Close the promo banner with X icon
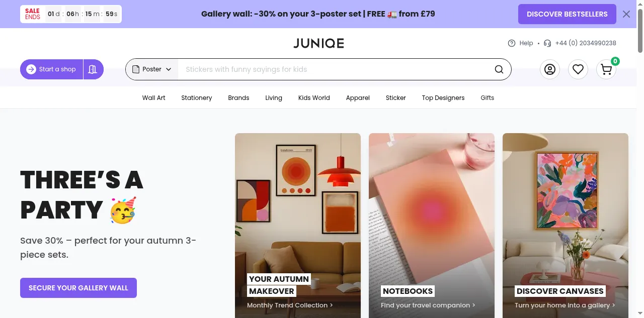Viewport: 644px width, 318px height. [x=626, y=14]
